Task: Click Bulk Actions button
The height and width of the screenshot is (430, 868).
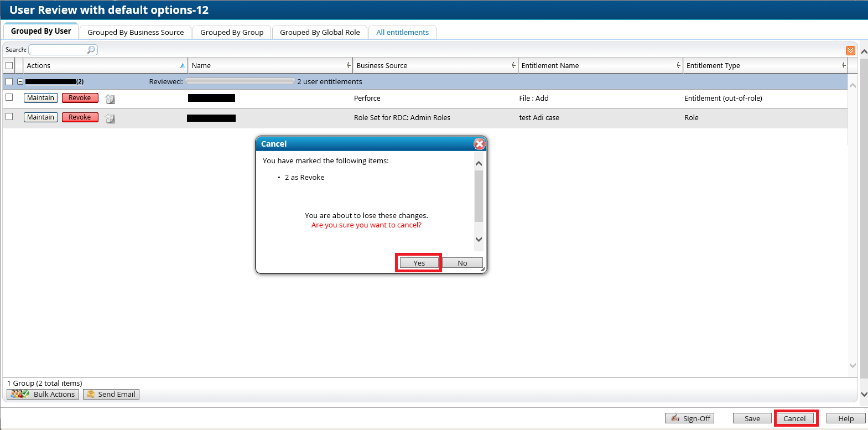Action: 43,394
